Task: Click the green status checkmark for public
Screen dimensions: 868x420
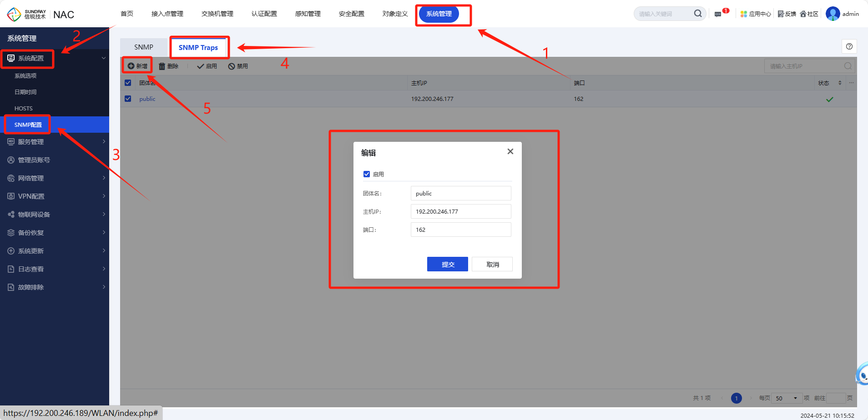Action: 830,99
